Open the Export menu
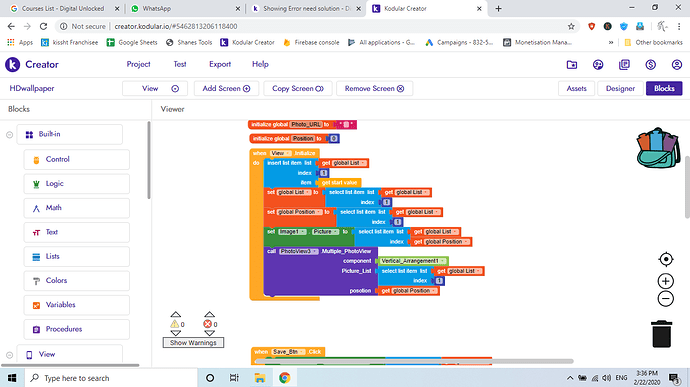Image resolution: width=690 pixels, height=387 pixels. pyautogui.click(x=220, y=64)
